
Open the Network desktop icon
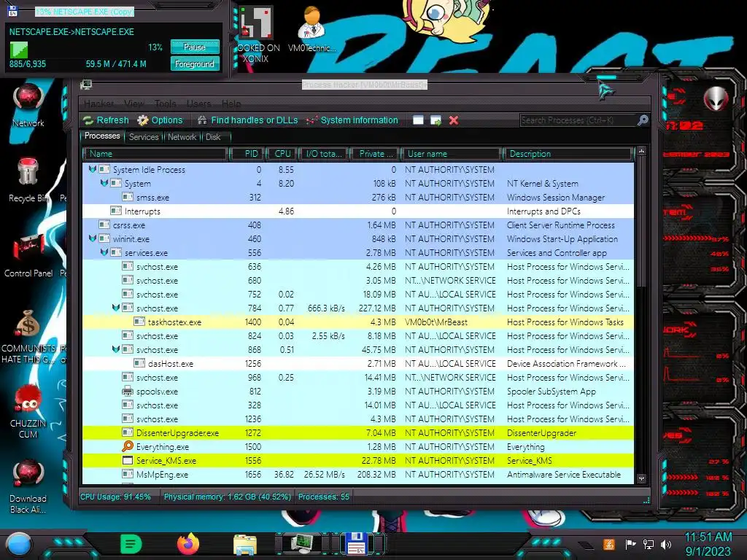coord(28,105)
